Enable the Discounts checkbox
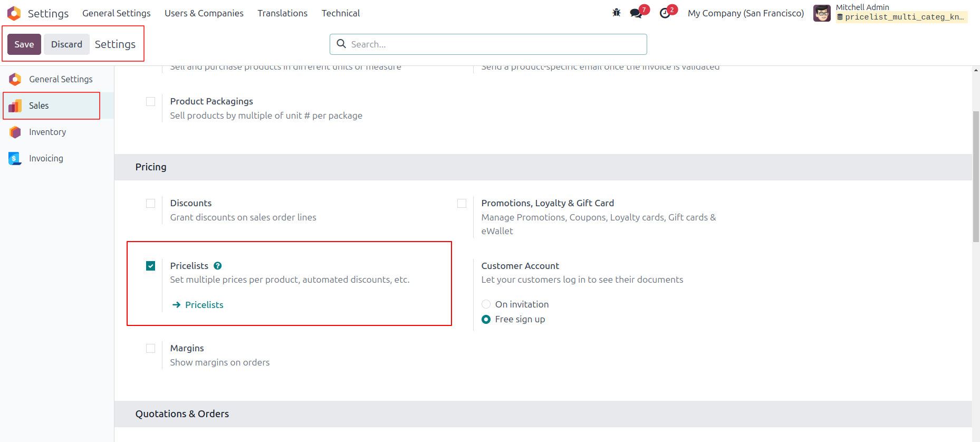 coord(151,204)
